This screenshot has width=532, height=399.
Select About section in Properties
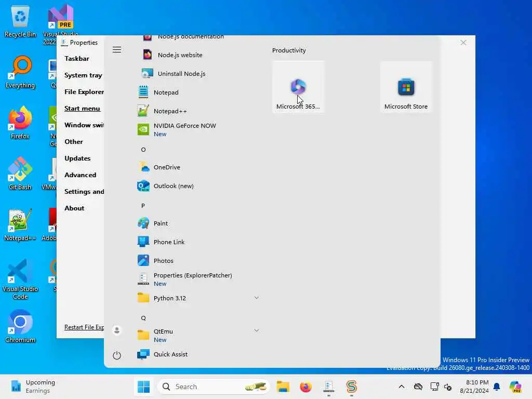tap(74, 208)
